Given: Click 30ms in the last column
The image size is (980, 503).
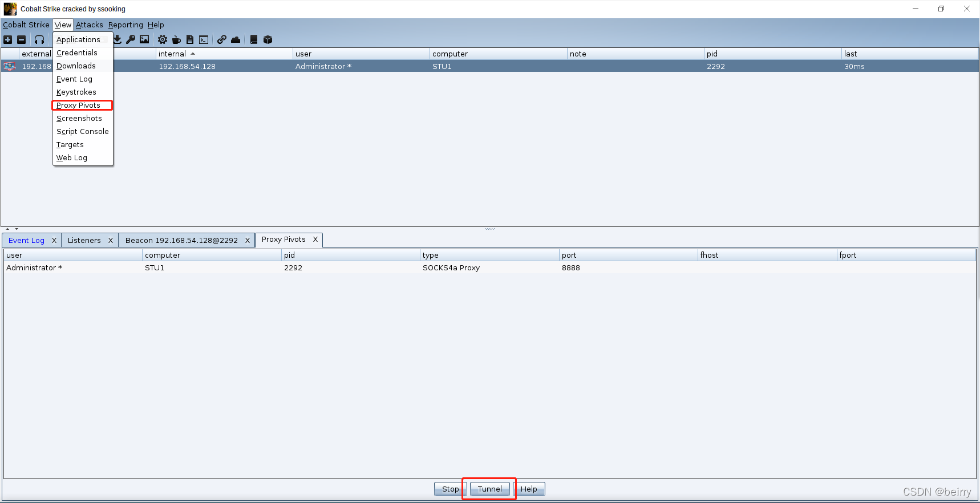Looking at the screenshot, I should coord(854,66).
